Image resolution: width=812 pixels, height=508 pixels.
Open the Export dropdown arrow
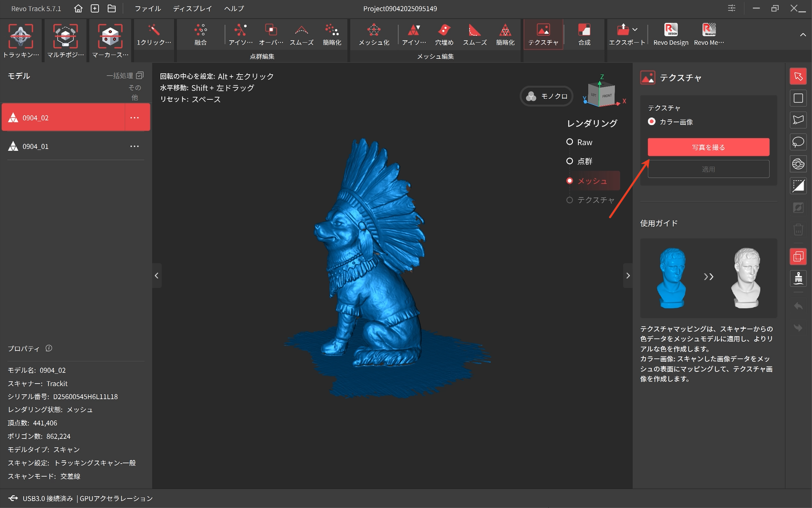coord(635,30)
